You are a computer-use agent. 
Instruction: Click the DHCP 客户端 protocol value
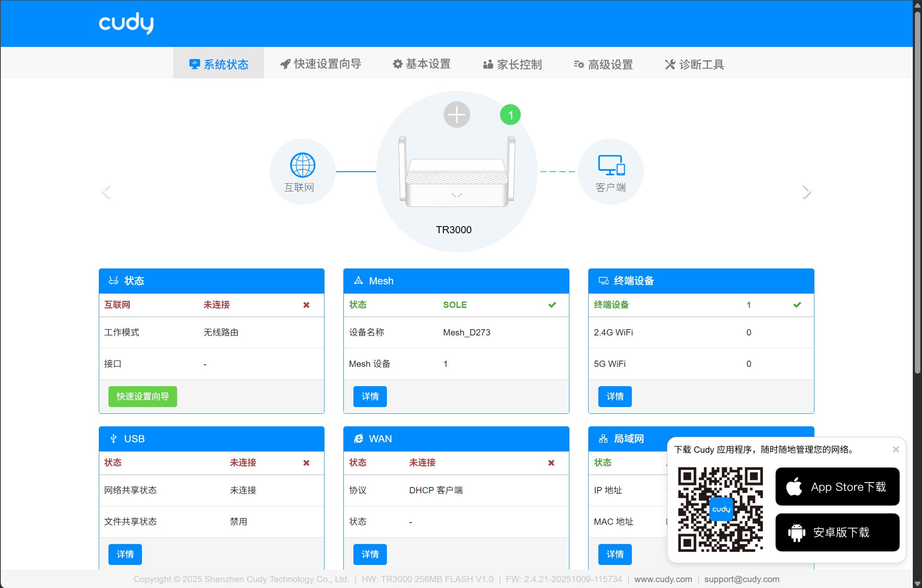pyautogui.click(x=436, y=490)
